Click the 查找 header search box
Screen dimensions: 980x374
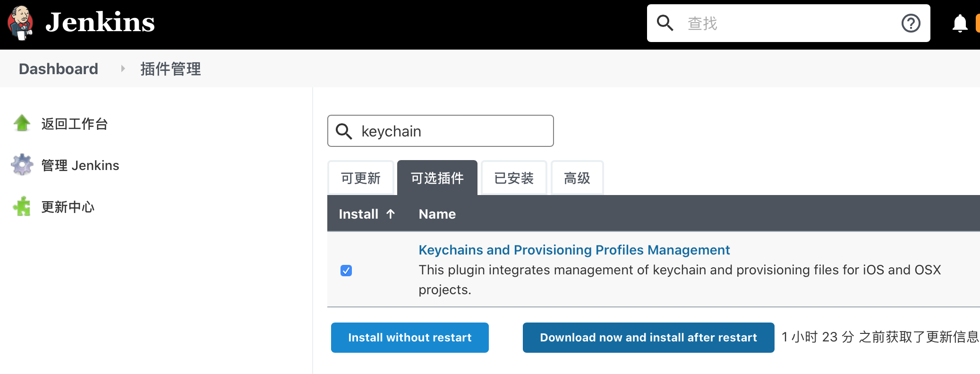(789, 23)
